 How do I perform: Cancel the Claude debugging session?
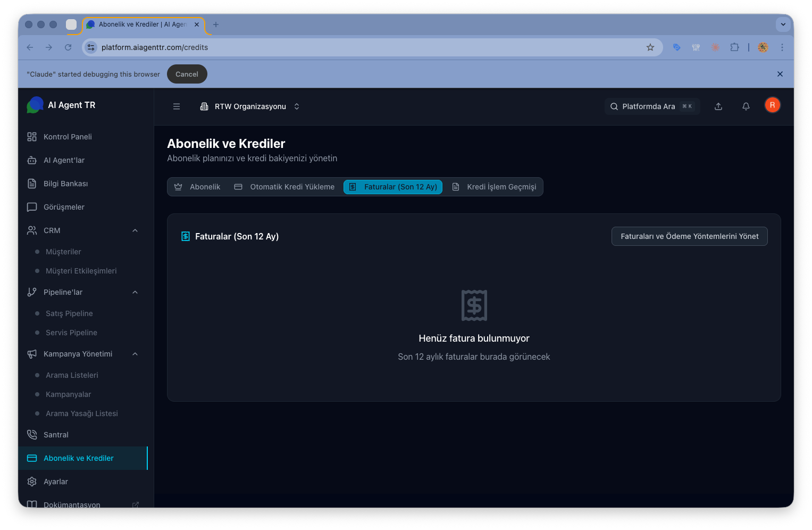pyautogui.click(x=187, y=74)
